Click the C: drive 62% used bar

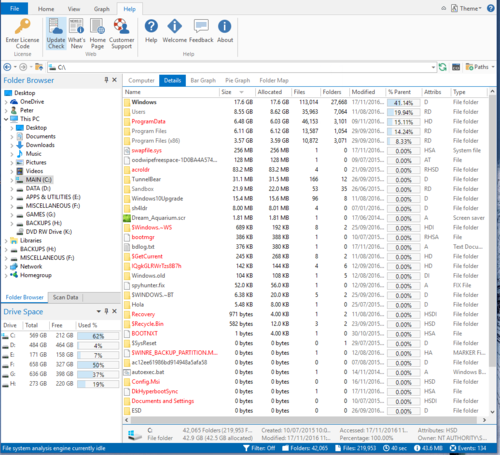point(98,336)
